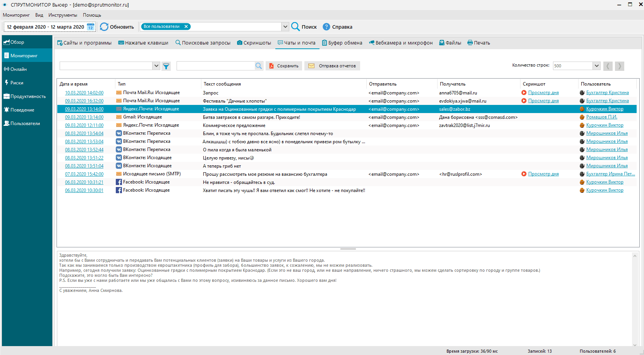Select the Gmail: Исходящее row type cell
This screenshot has height=355, width=644.
click(143, 117)
